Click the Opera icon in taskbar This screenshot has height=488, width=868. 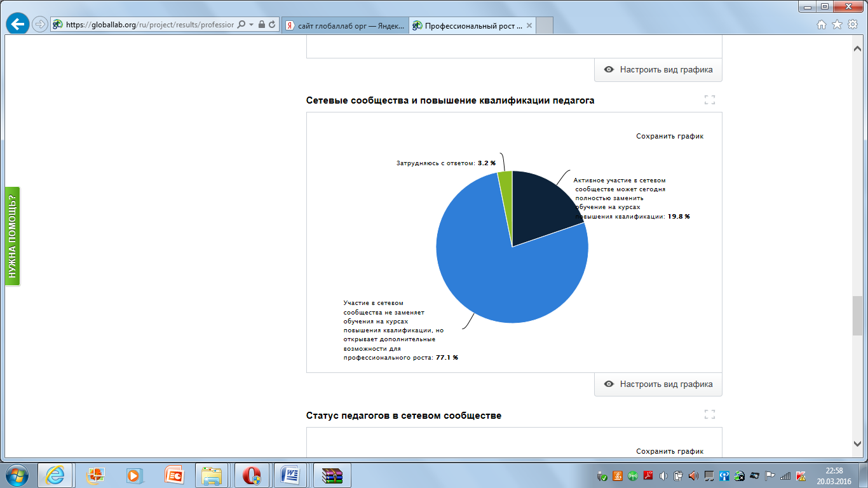(252, 475)
